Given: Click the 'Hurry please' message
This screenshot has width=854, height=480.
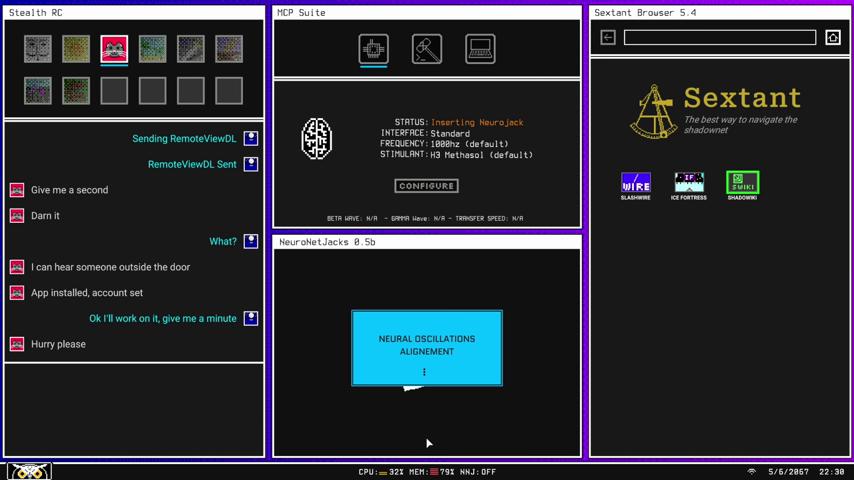Looking at the screenshot, I should tap(58, 344).
